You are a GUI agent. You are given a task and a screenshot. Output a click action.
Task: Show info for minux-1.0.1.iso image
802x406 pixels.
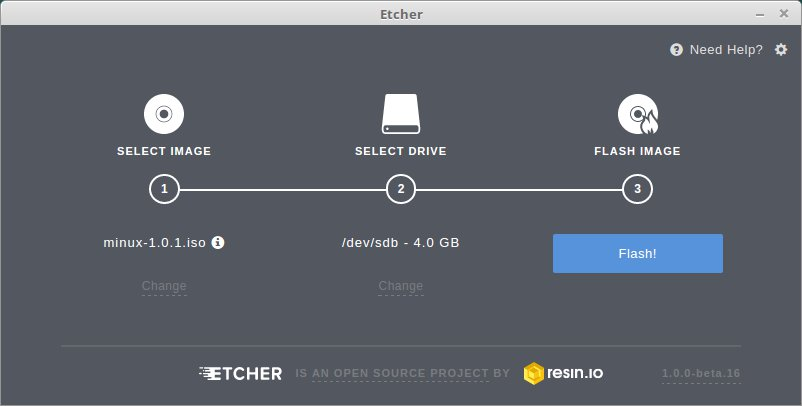click(218, 242)
